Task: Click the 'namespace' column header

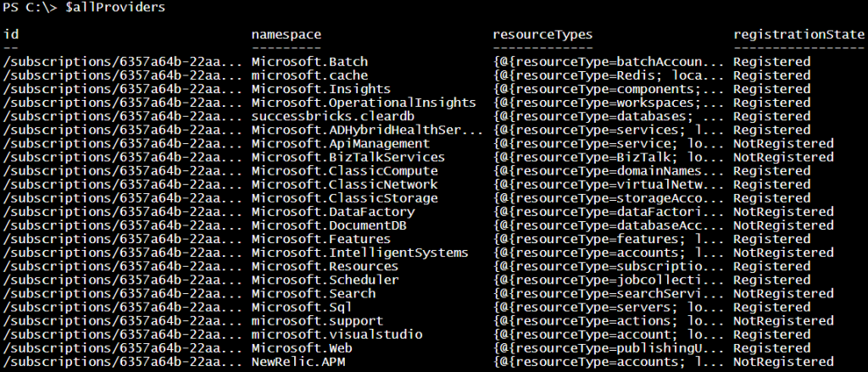Action: coord(286,35)
